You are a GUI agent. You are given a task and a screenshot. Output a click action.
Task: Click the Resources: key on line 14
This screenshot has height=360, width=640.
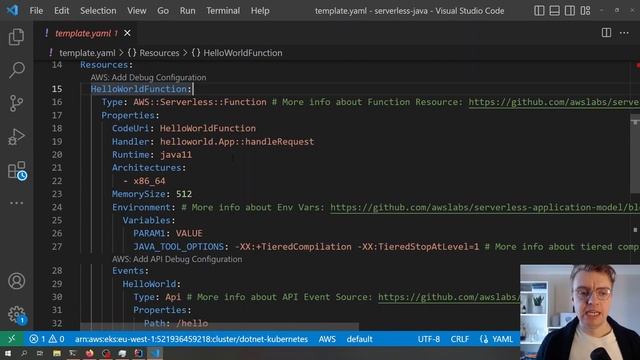(x=106, y=65)
